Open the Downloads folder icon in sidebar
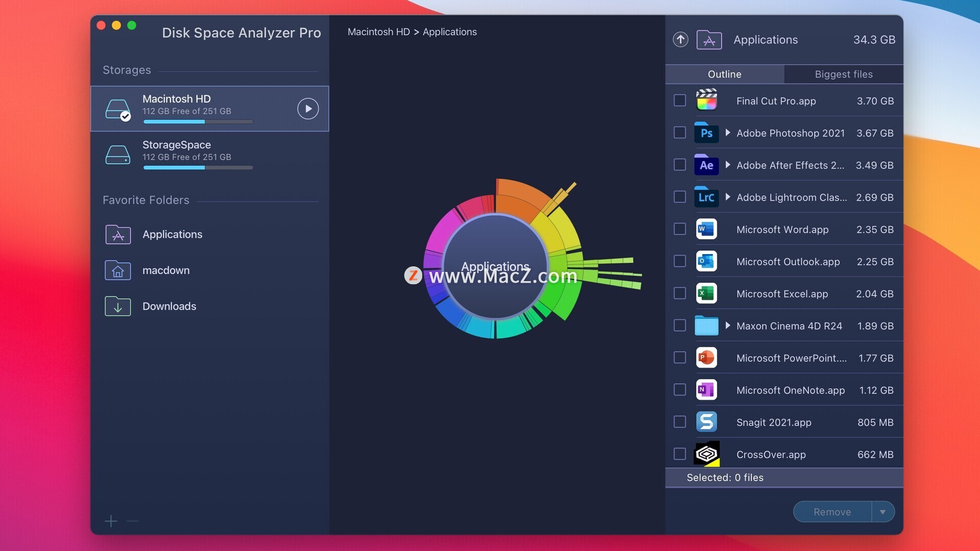The height and width of the screenshot is (551, 980). pyautogui.click(x=118, y=306)
